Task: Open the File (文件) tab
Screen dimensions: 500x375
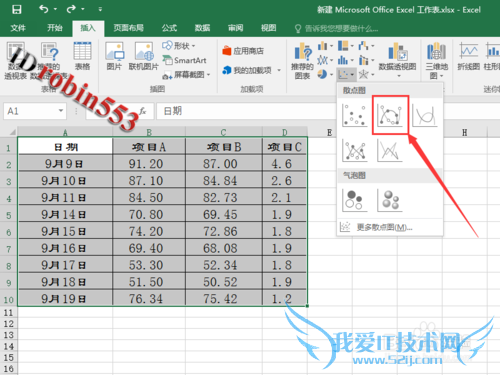Action: [x=18, y=28]
